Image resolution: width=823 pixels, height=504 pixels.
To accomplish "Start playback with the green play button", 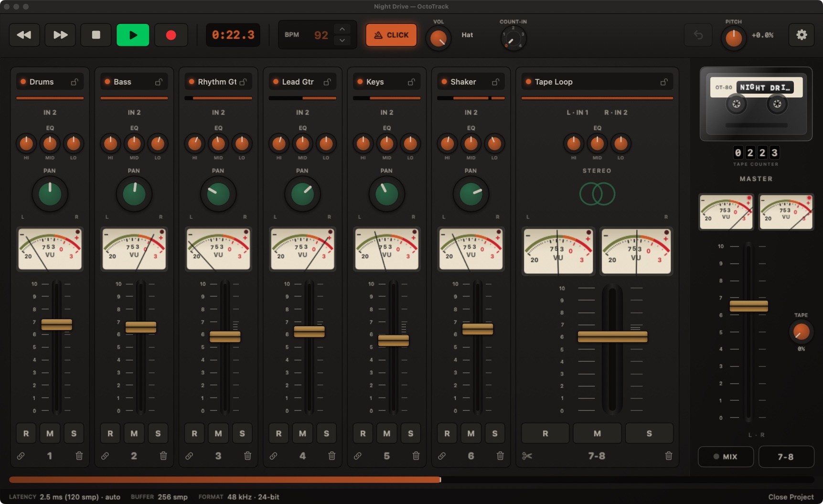I will (x=133, y=35).
